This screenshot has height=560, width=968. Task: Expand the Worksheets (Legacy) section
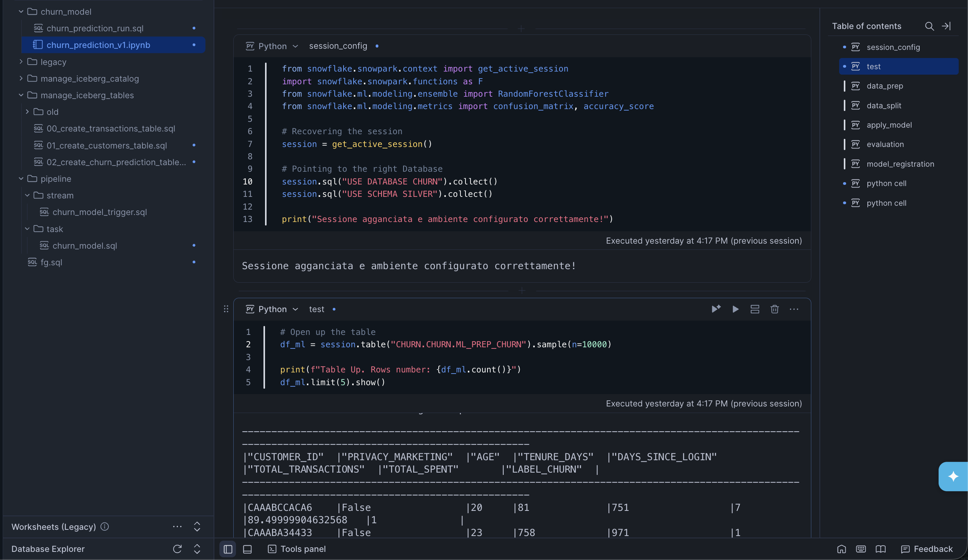197,527
